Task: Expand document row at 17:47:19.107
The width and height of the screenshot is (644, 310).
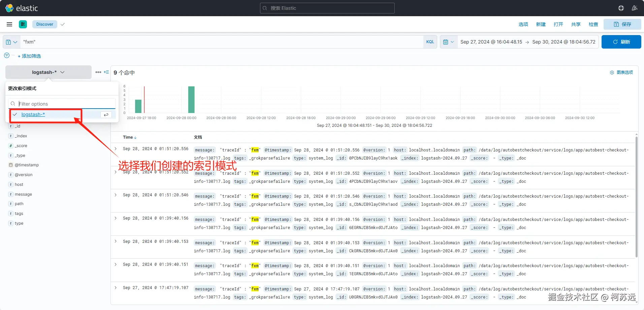Action: 116,288
